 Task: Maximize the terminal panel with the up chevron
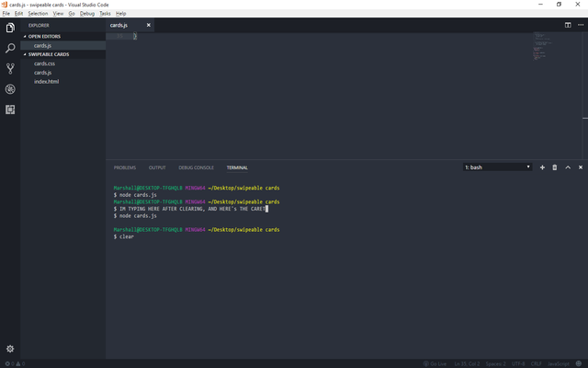pyautogui.click(x=568, y=167)
